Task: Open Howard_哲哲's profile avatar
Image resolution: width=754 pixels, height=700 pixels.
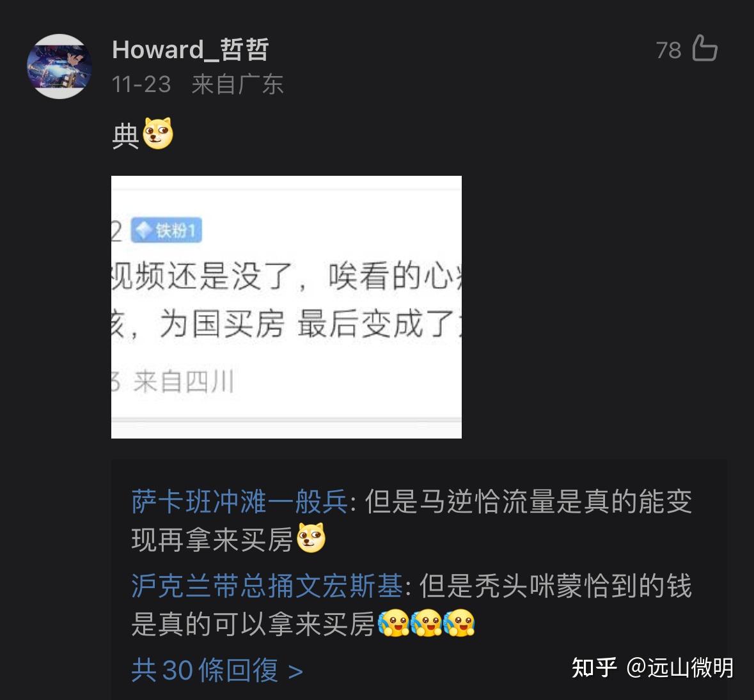Action: click(x=59, y=66)
